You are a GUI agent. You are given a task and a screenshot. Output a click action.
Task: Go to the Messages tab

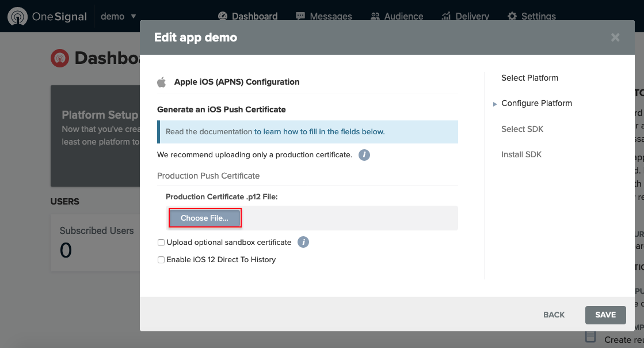324,17
